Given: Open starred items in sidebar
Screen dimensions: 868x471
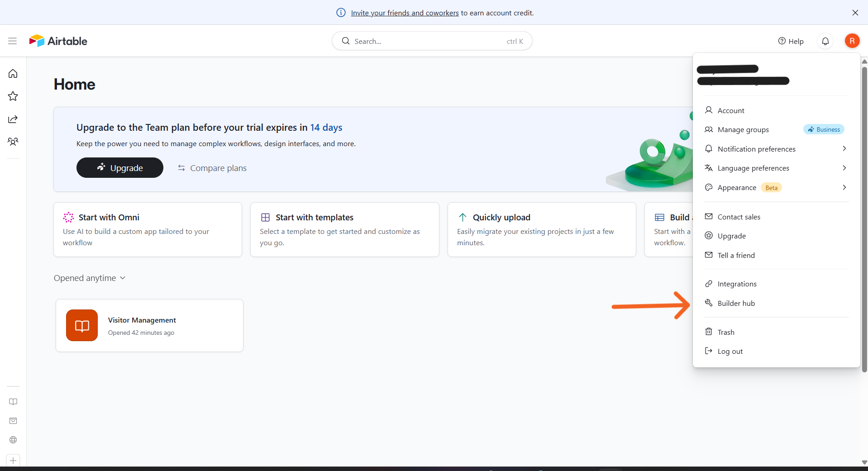Looking at the screenshot, I should 13,96.
